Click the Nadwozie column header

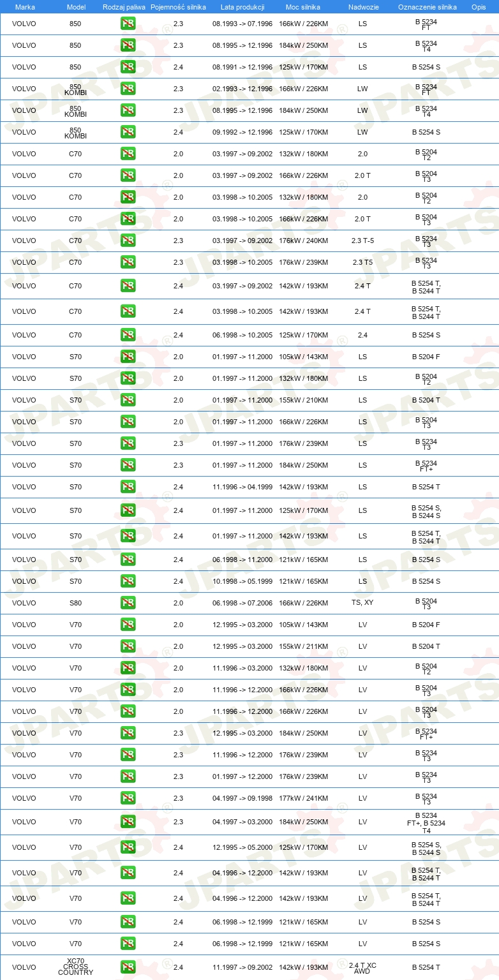[x=362, y=7]
